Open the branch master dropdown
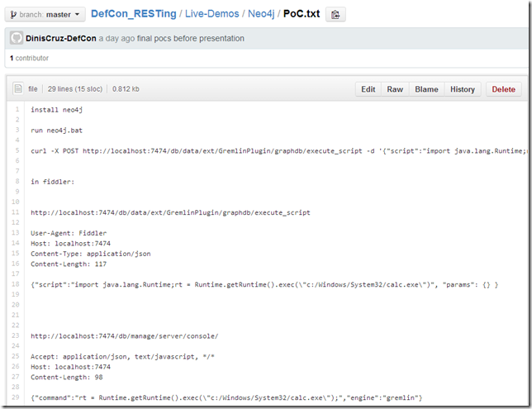Viewport: 532px width, 409px height. click(x=45, y=15)
